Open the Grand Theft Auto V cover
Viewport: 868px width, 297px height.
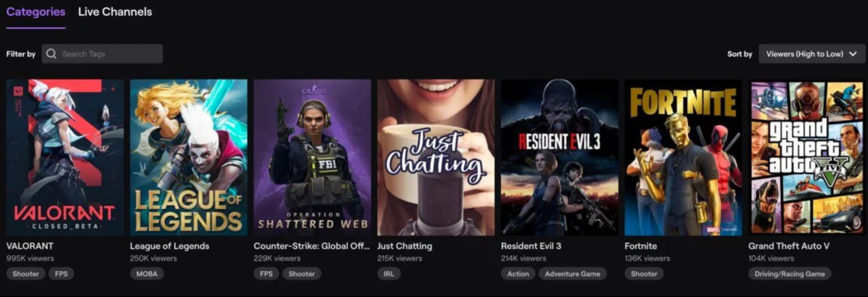(807, 157)
